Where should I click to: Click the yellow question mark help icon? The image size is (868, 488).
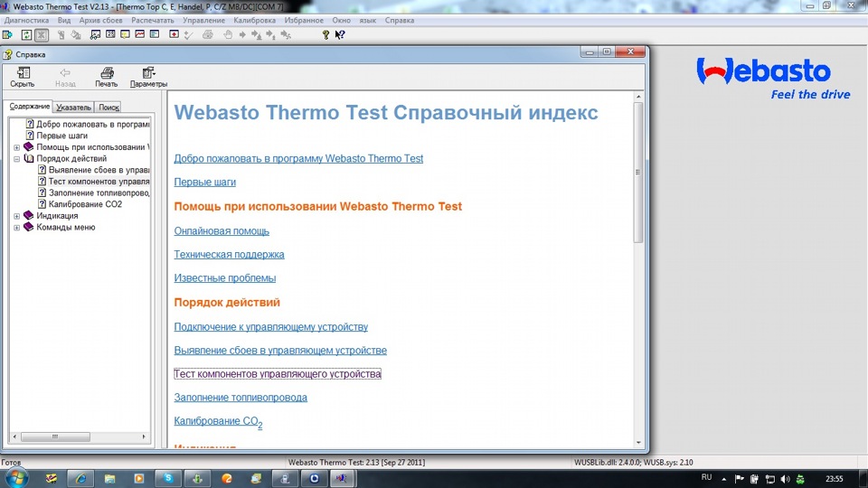coord(325,35)
